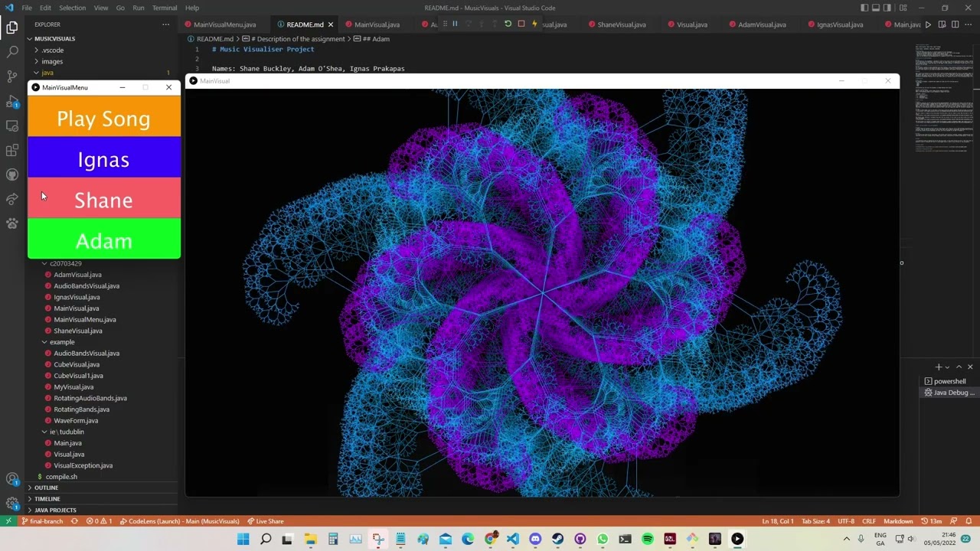Change the CRLF line ending setting
The height and width of the screenshot is (551, 980).
coord(869,521)
